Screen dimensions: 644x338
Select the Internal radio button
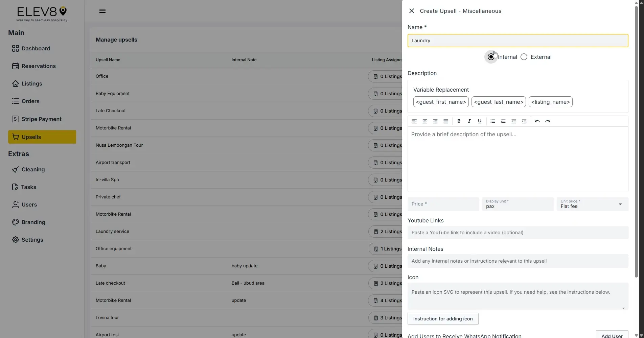tap(491, 56)
